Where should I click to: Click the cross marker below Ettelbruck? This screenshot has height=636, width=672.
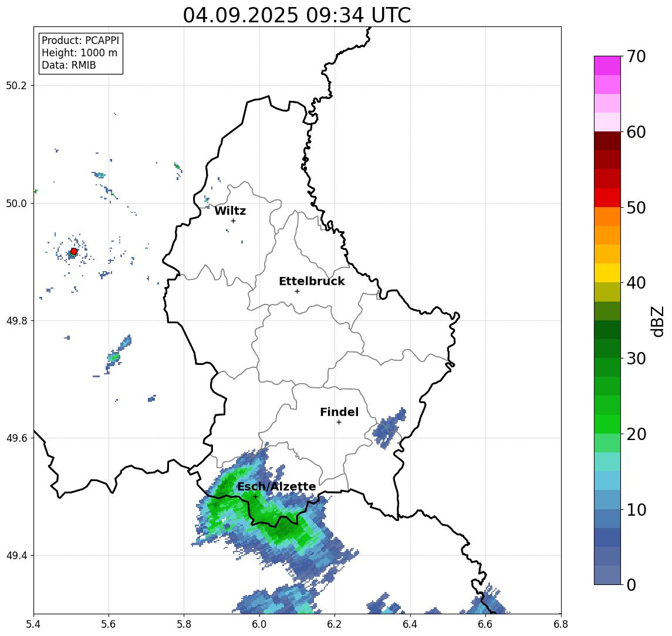(x=297, y=292)
